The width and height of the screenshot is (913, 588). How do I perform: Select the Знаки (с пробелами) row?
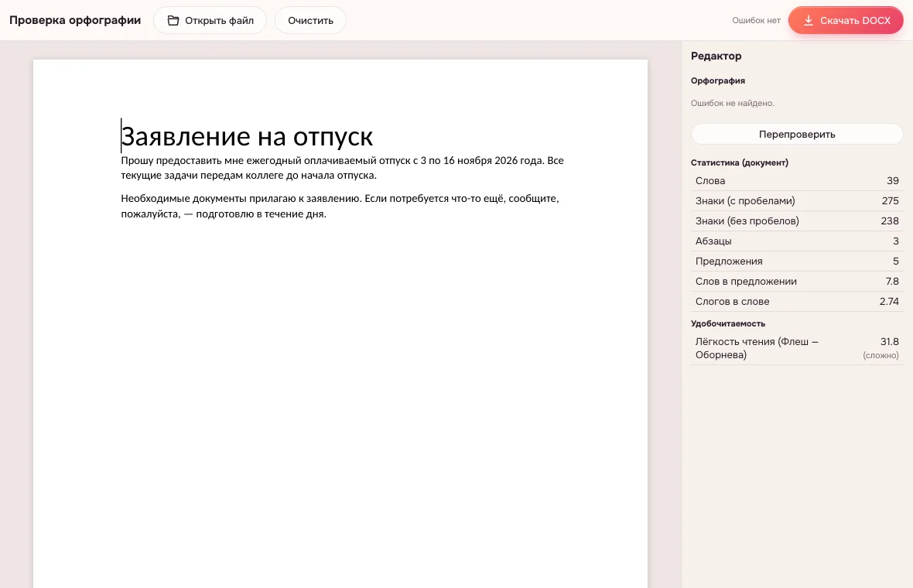(x=796, y=201)
